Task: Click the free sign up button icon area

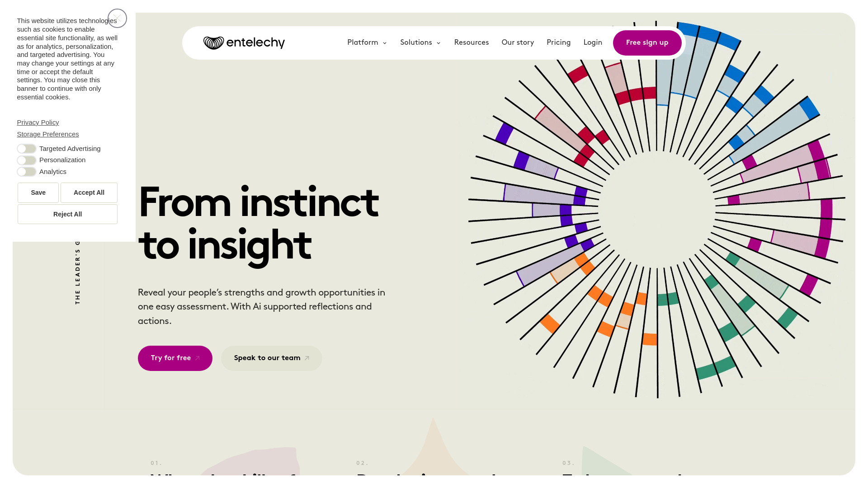Action: pos(647,42)
